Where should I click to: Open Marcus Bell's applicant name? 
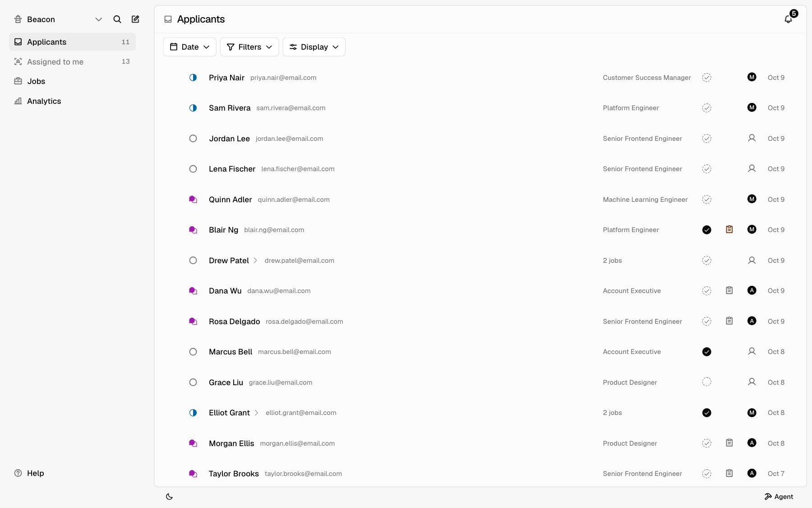(231, 352)
